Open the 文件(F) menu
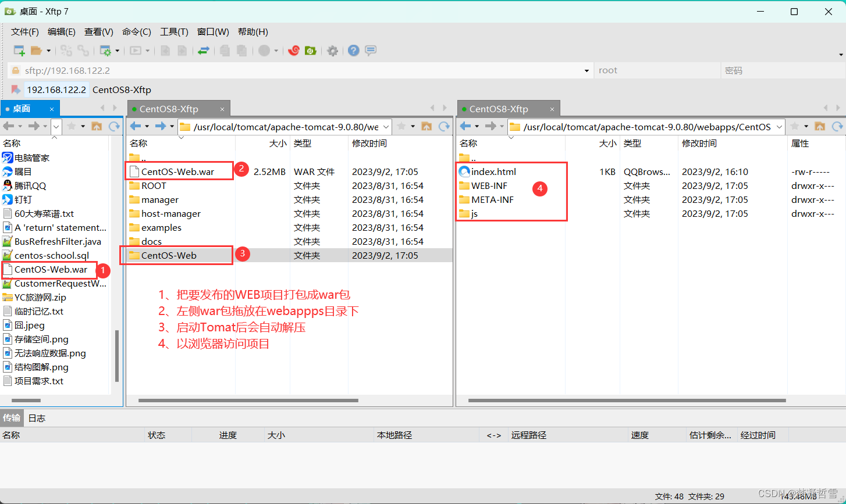Viewport: 846px width, 504px height. pyautogui.click(x=25, y=31)
